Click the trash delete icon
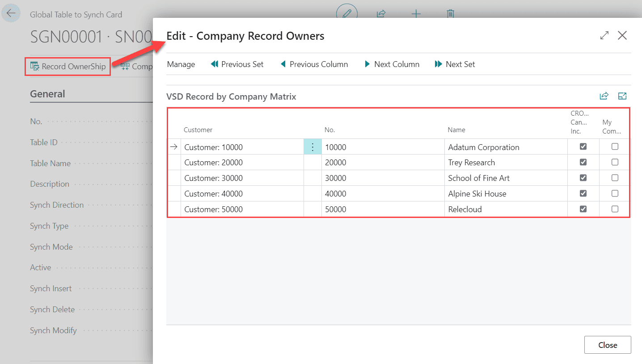Image resolution: width=642 pixels, height=364 pixels. pyautogui.click(x=450, y=13)
